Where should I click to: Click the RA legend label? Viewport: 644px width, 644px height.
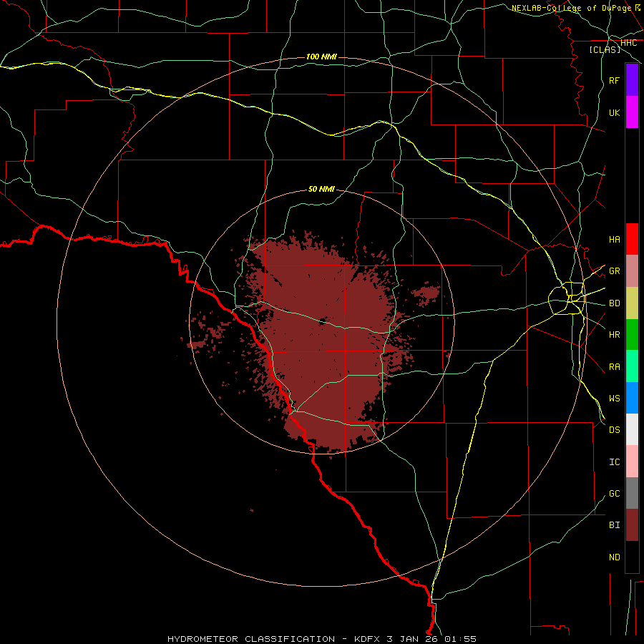614,366
